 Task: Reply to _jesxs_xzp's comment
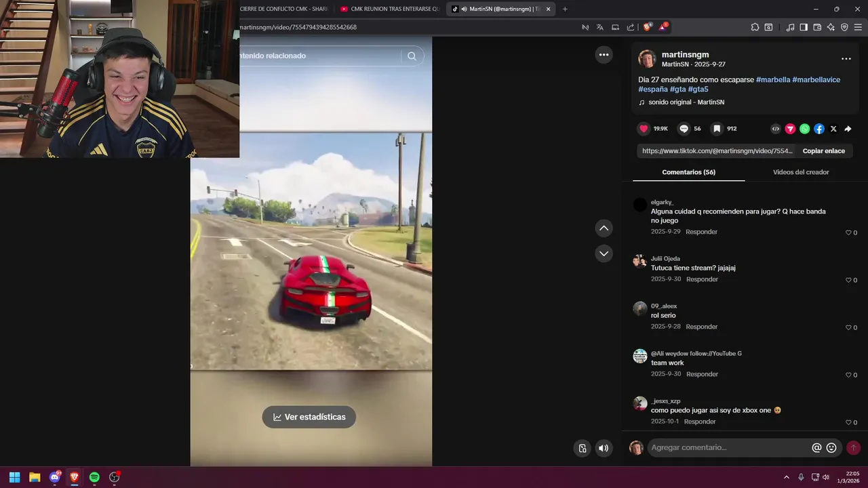coord(700,422)
